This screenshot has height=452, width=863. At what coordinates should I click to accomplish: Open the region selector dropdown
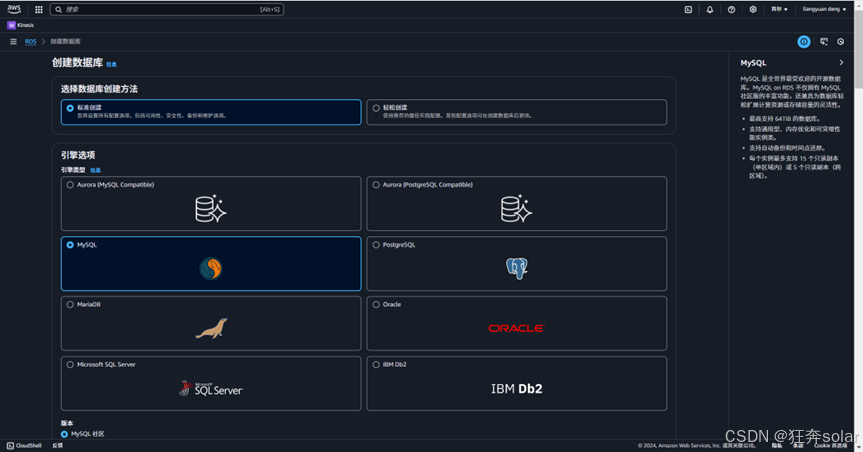[779, 9]
